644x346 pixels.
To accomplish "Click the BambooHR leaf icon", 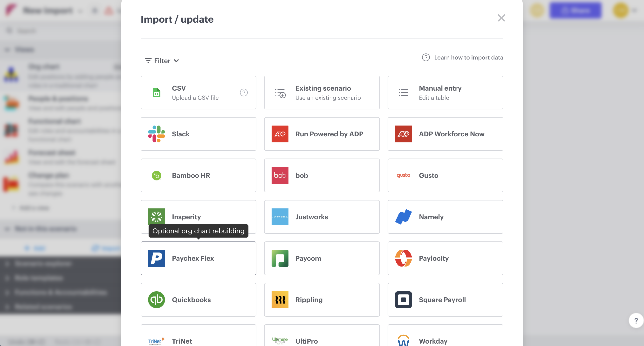I will [x=157, y=175].
